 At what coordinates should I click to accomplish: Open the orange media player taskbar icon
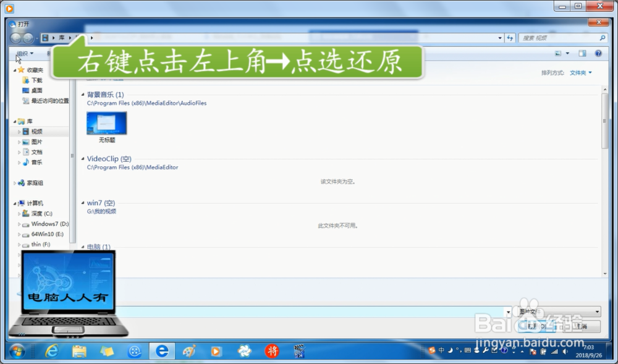point(216,350)
